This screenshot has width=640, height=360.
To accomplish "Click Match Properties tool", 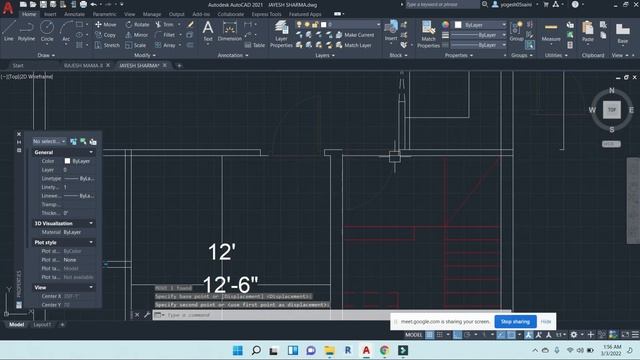I will click(x=428, y=34).
